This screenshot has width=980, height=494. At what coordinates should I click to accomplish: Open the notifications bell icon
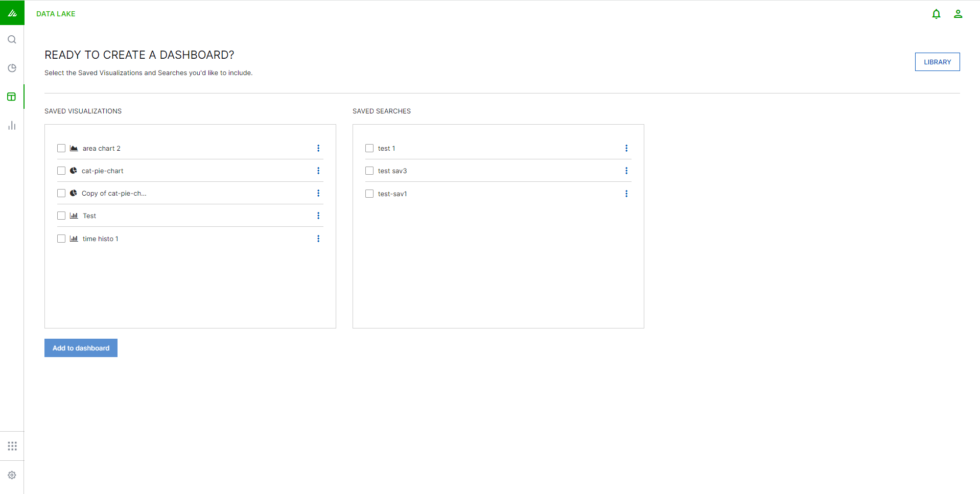coord(936,14)
